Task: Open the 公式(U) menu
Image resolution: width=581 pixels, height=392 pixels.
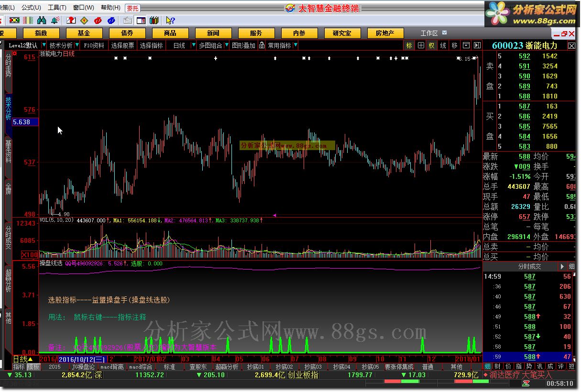Action: click(x=31, y=8)
